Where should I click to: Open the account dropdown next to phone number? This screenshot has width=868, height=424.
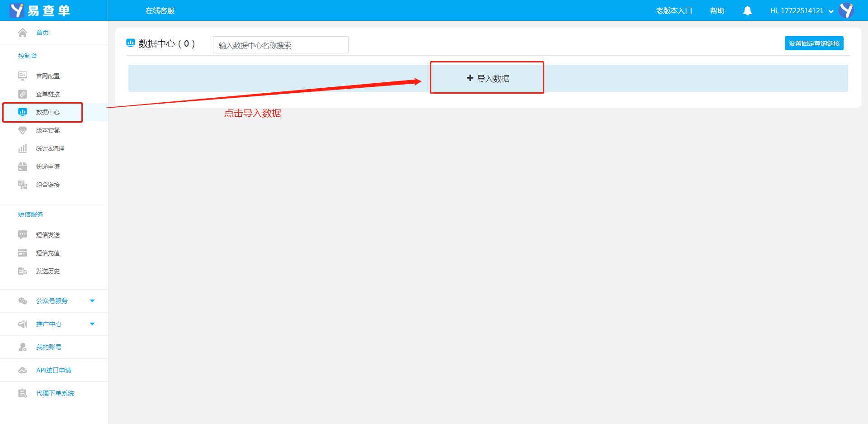(x=831, y=11)
